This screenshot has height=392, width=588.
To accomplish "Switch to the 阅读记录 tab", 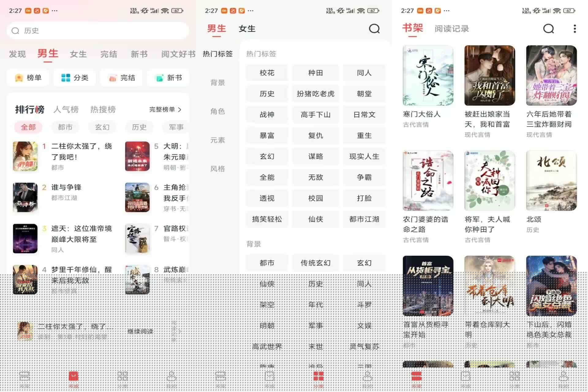I will [x=452, y=29].
